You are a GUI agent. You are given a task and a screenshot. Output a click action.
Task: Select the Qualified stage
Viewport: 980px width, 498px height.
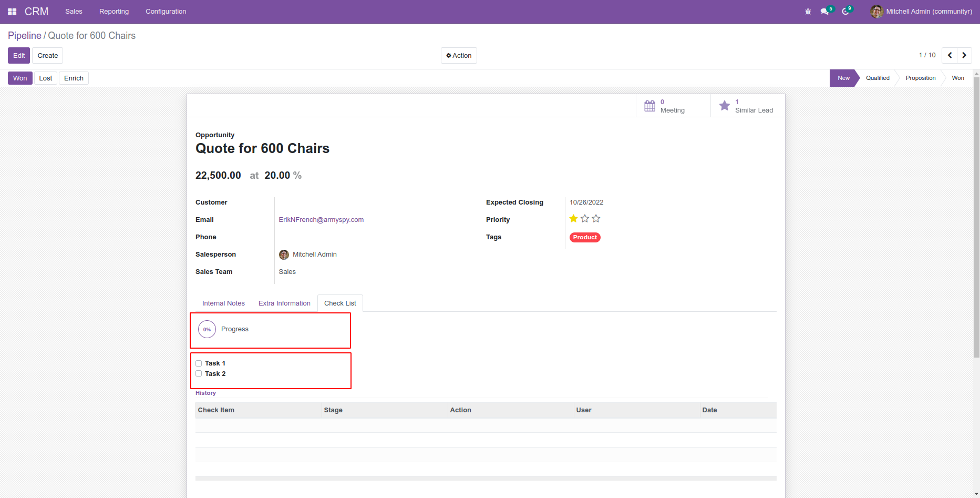click(x=878, y=78)
